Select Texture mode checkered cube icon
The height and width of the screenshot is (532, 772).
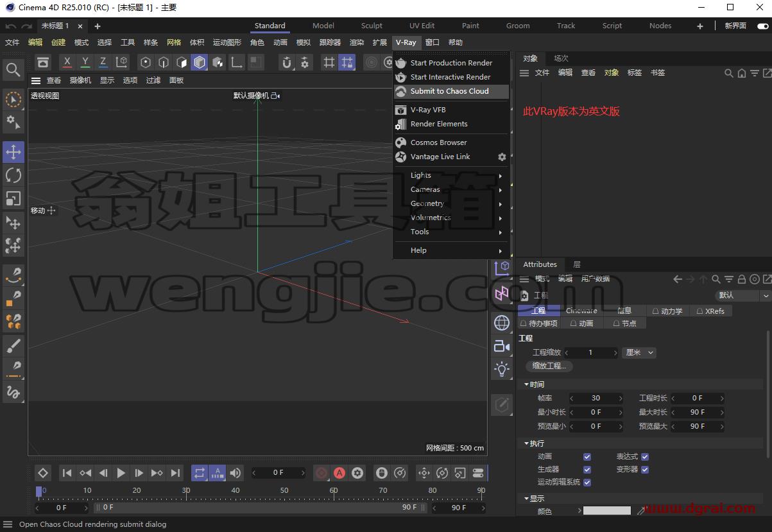point(218,62)
